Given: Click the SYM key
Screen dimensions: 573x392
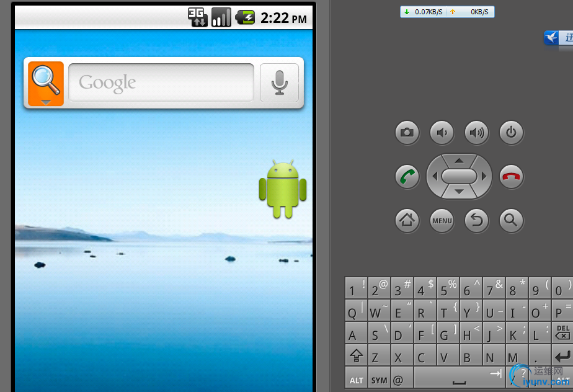Looking at the screenshot, I should coord(380,378).
